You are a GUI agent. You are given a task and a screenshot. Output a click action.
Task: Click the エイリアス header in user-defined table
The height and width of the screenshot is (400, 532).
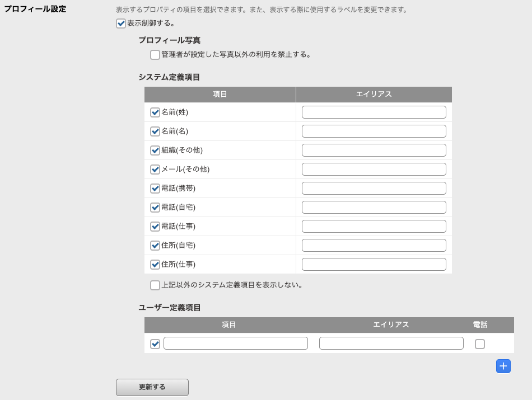click(x=391, y=324)
